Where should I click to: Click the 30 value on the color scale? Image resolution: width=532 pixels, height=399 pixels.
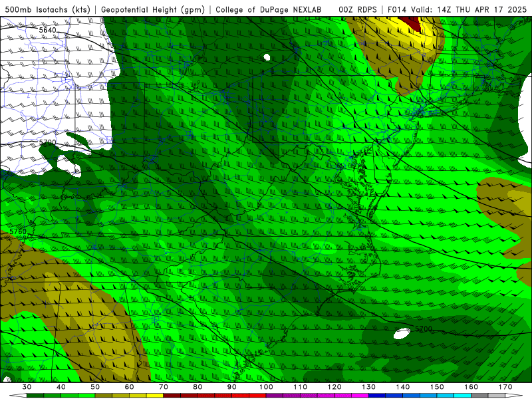27,387
